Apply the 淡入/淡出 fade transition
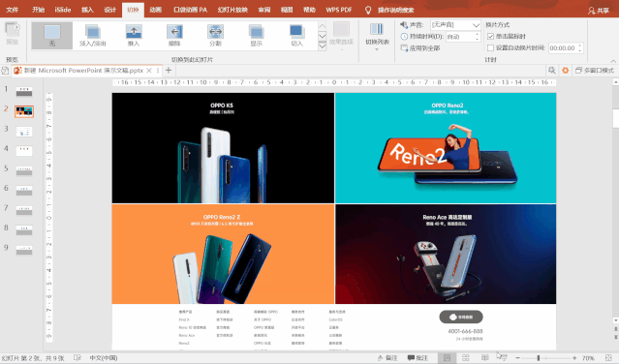The image size is (619, 364). point(93,36)
